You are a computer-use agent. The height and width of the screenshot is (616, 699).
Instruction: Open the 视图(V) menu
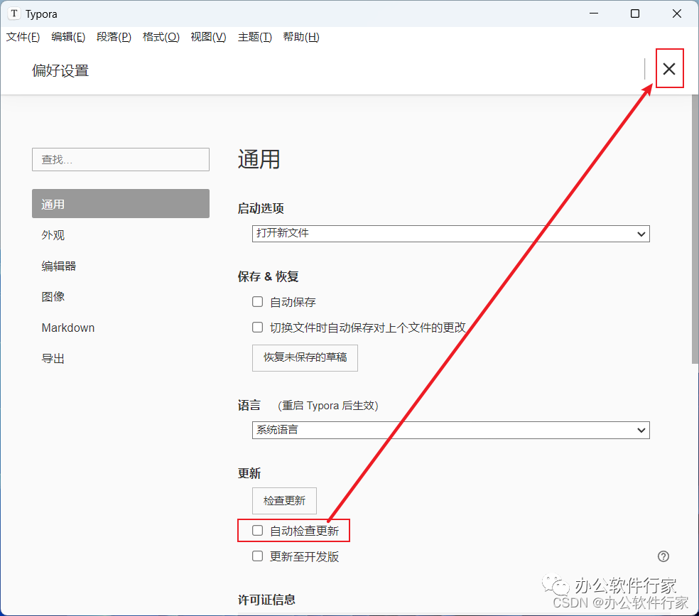pyautogui.click(x=208, y=37)
